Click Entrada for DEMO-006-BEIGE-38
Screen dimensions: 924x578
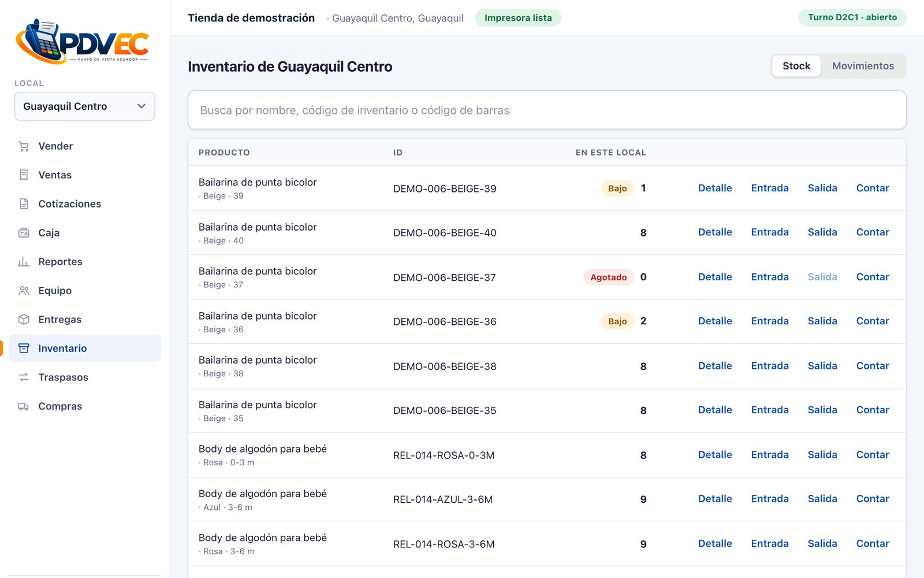point(770,366)
